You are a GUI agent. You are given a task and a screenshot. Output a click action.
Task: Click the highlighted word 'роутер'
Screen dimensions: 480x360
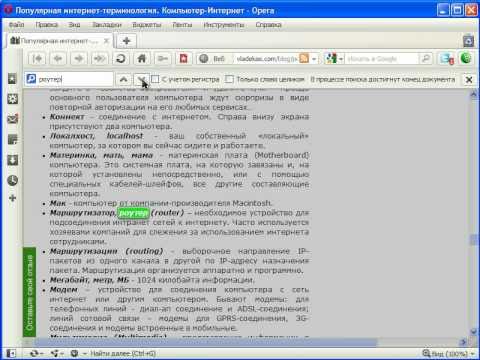(x=134, y=213)
